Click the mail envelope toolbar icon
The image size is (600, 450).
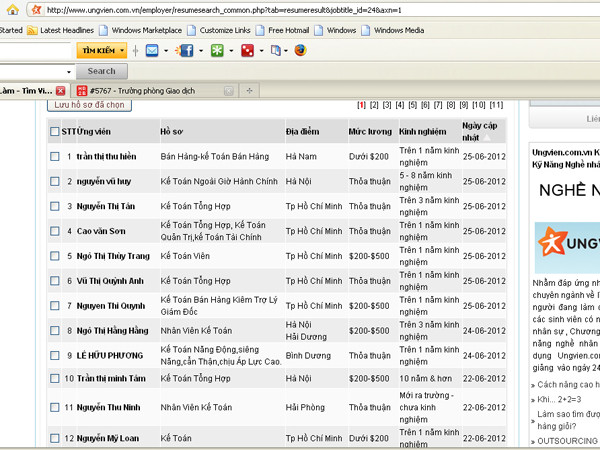pos(151,50)
